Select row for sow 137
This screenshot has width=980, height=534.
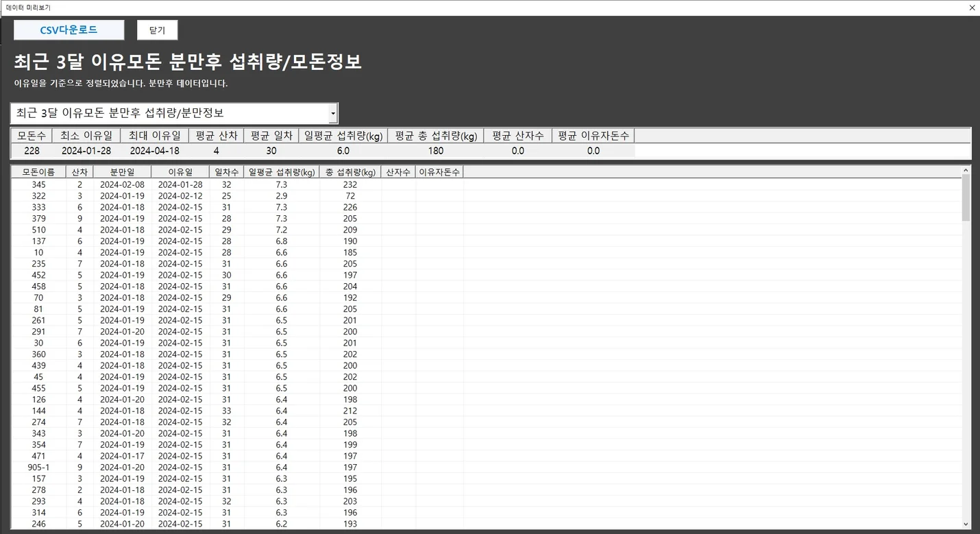point(486,241)
